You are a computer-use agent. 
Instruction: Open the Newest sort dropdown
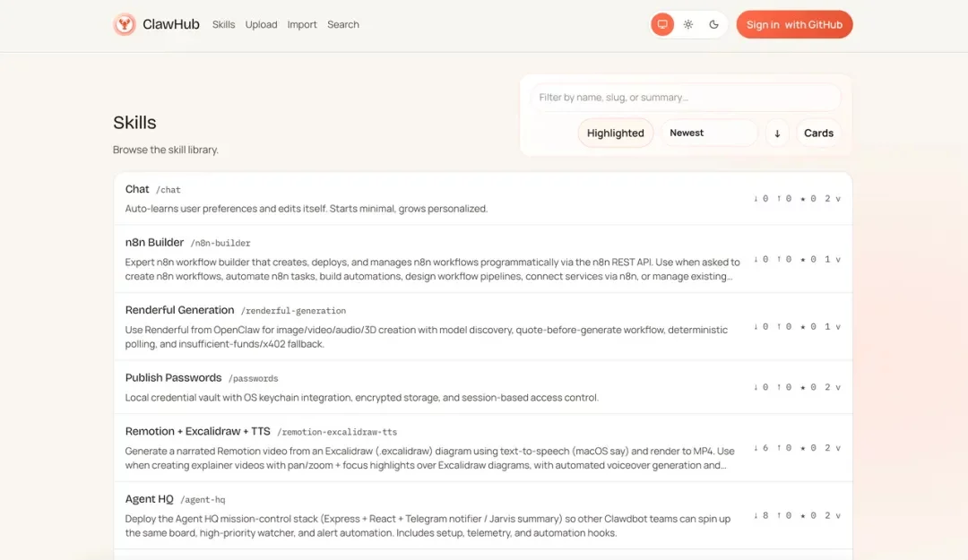709,133
